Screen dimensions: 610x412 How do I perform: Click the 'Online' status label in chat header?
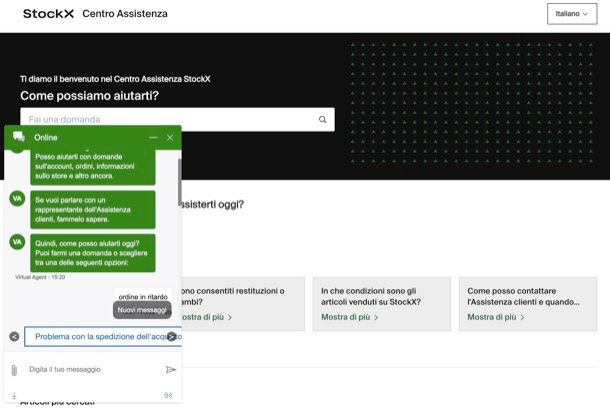(x=46, y=137)
